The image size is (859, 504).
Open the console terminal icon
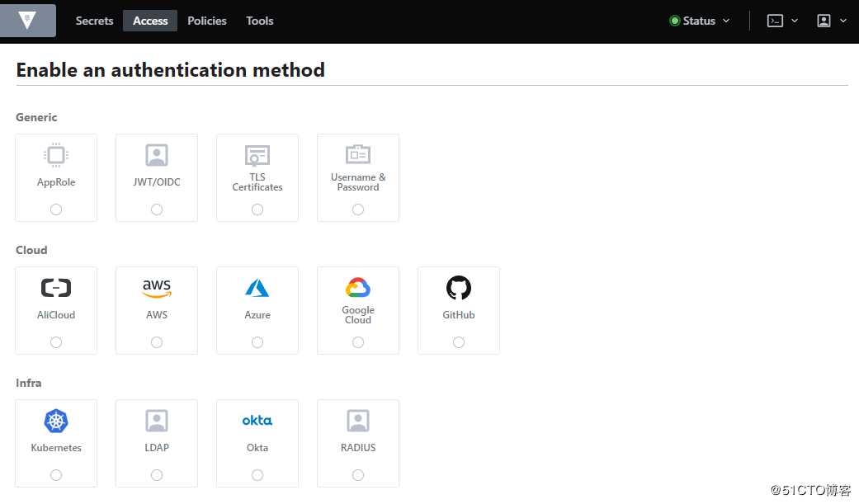point(775,21)
